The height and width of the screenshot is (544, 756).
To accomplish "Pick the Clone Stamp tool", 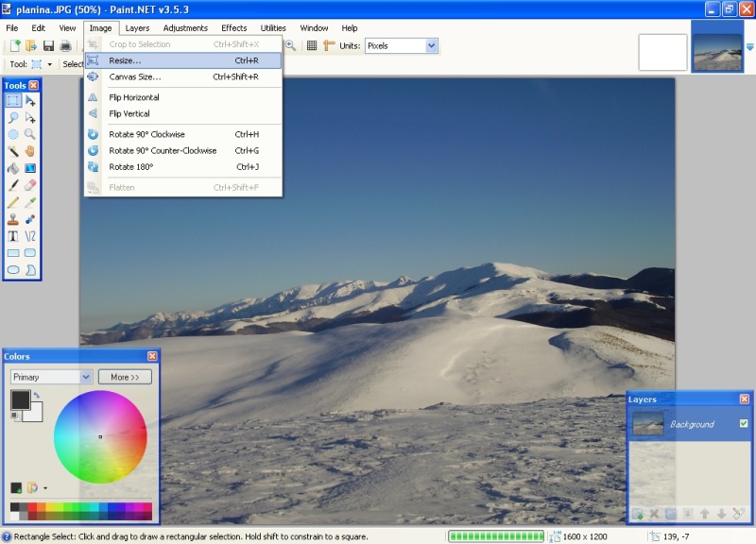I will [x=13, y=219].
